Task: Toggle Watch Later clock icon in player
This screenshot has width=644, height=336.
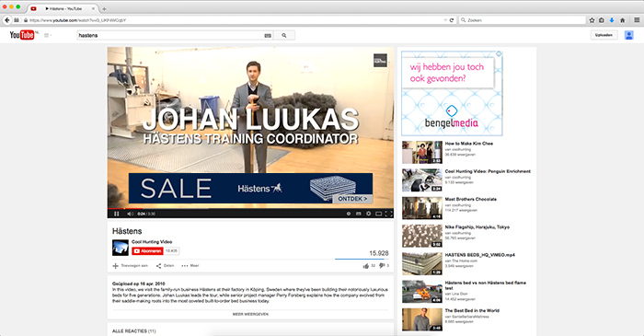Action: 349,214
